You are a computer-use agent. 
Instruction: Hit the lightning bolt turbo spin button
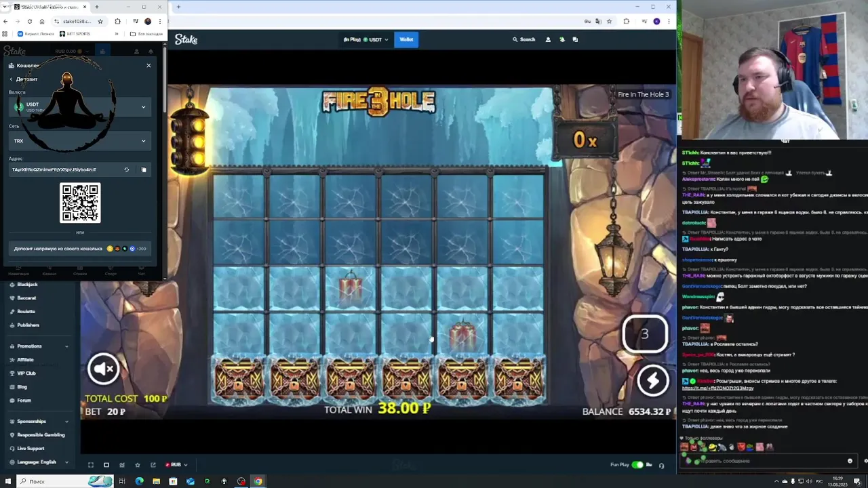tap(653, 380)
